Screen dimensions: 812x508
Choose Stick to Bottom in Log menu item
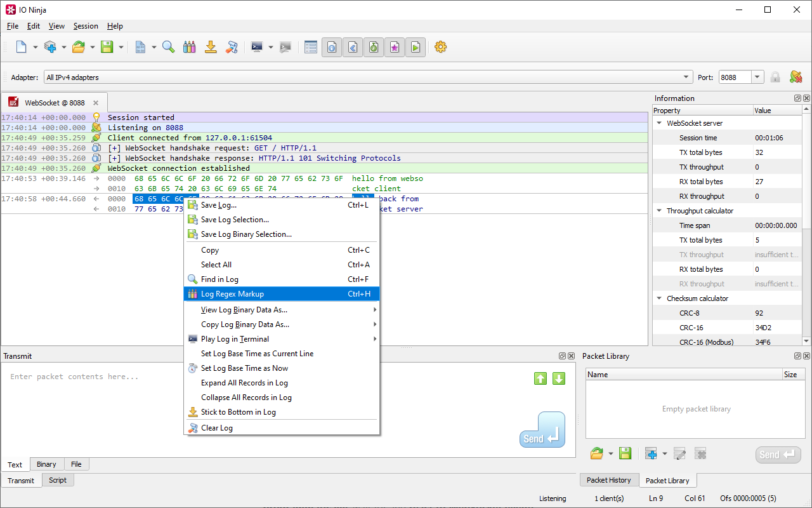pyautogui.click(x=282, y=412)
